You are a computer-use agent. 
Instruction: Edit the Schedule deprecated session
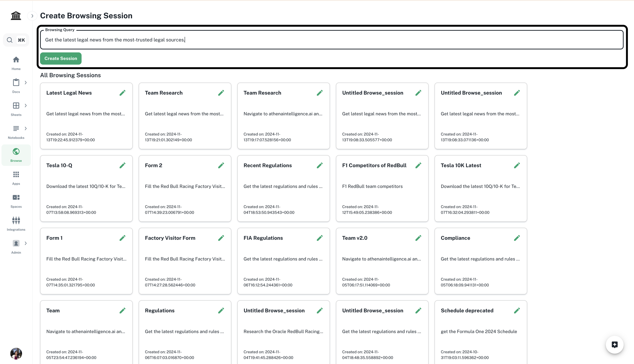click(517, 310)
